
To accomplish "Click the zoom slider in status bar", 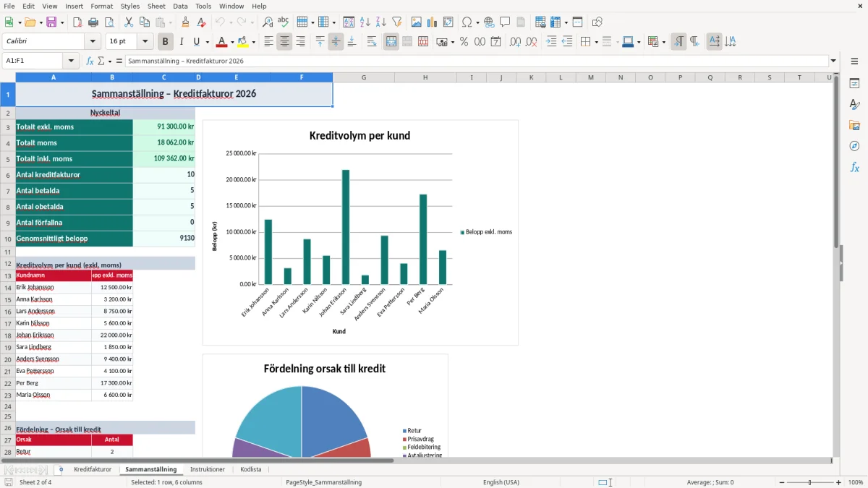I will (x=809, y=482).
